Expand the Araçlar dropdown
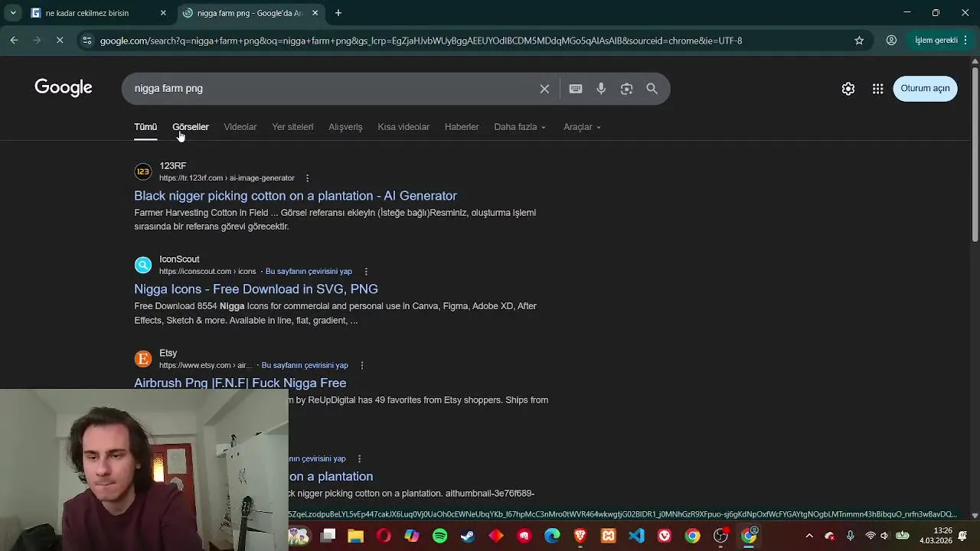Image resolution: width=980 pixels, height=551 pixels. (x=582, y=127)
